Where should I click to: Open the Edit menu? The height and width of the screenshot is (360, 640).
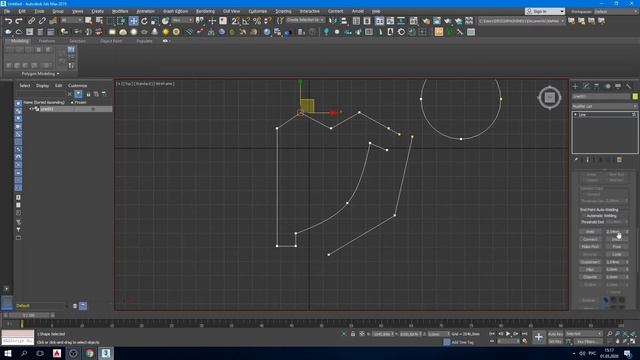[x=22, y=11]
